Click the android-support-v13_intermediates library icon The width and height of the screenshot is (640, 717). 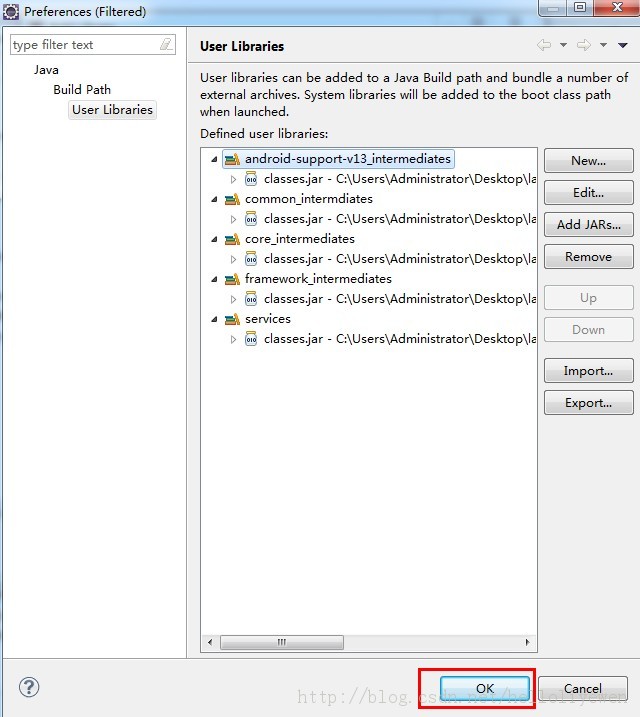pyautogui.click(x=232, y=159)
